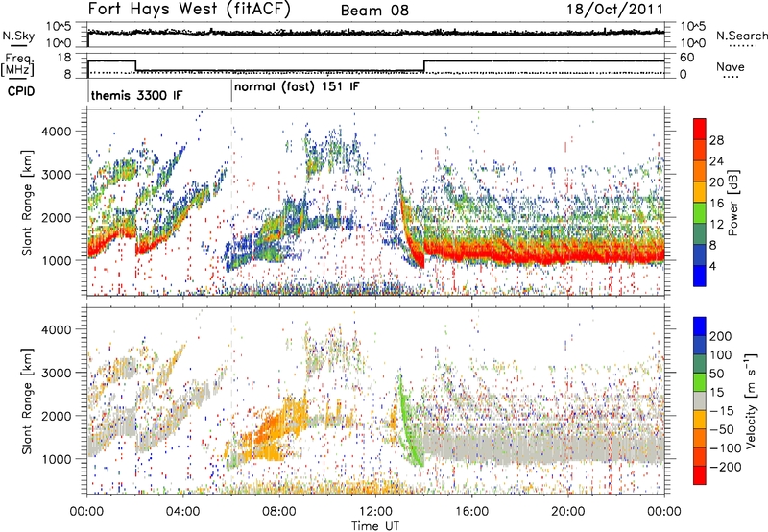Click the 1000 tick on velocity panel axis
This screenshot has width=768, height=532.
click(x=56, y=459)
